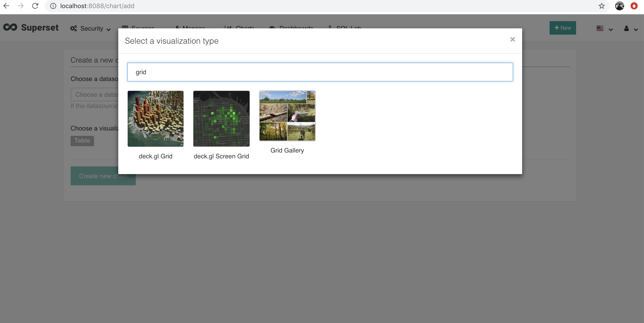Viewport: 644px width, 323px height.
Task: Choose the deck.gl Screen Grid thumbnail
Action: 221,119
